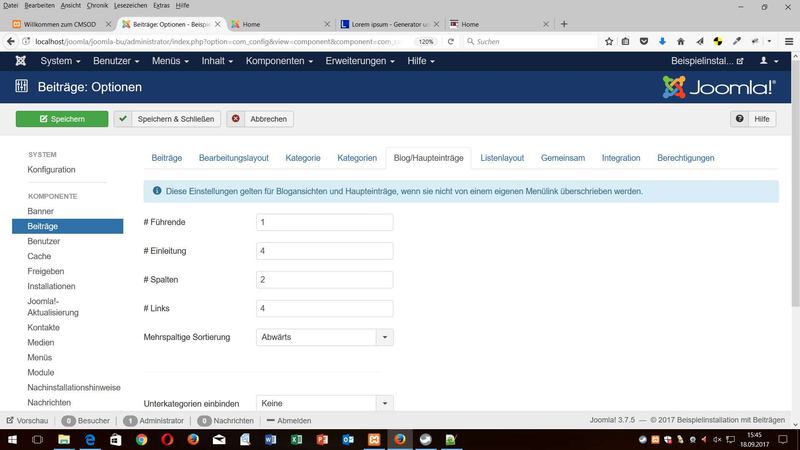800x450 pixels.
Task: Open XAMPP control panel from taskbar
Action: coord(374,439)
